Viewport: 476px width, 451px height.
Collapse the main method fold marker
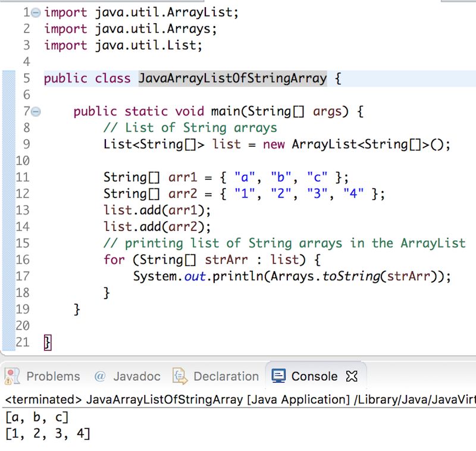pyautogui.click(x=36, y=111)
